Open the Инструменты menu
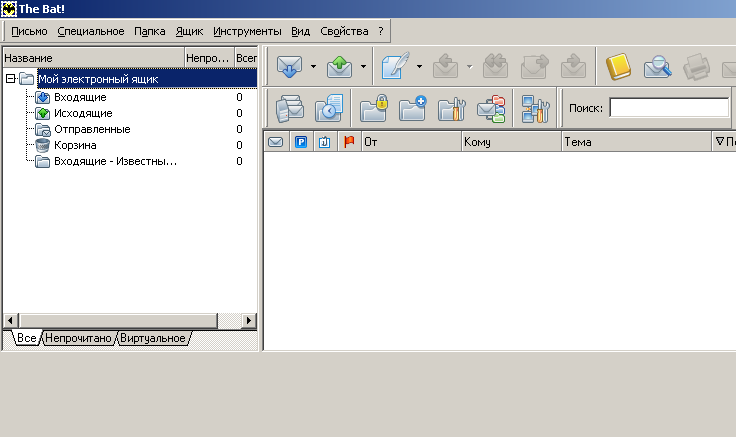The height and width of the screenshot is (437, 736). [247, 31]
